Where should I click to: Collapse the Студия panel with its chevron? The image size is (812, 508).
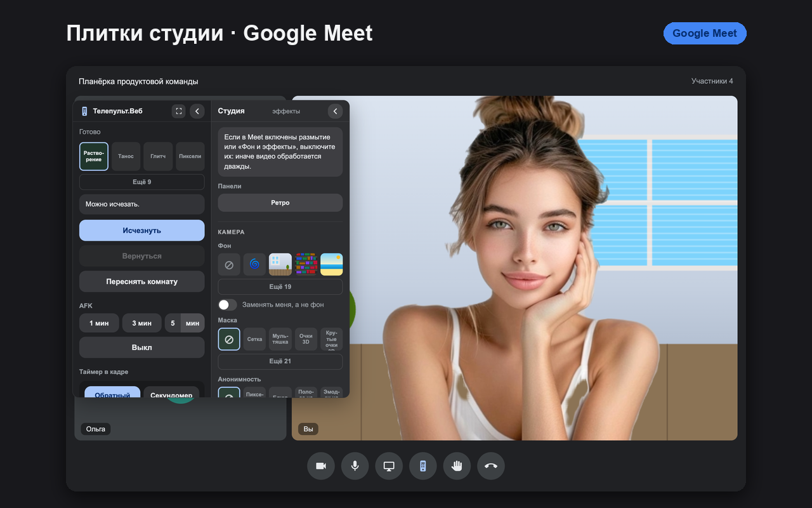click(x=335, y=111)
